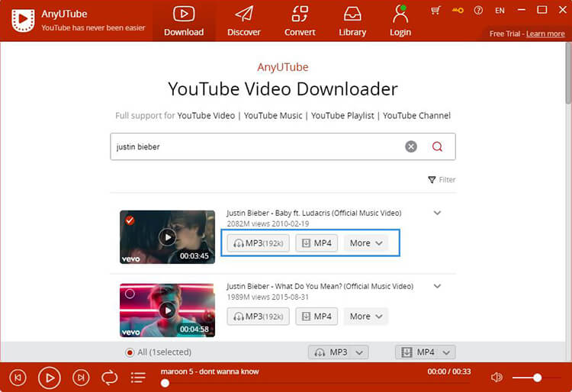
Task: Uncheck the Baby ft. Ludacris video selection
Action: pos(130,220)
